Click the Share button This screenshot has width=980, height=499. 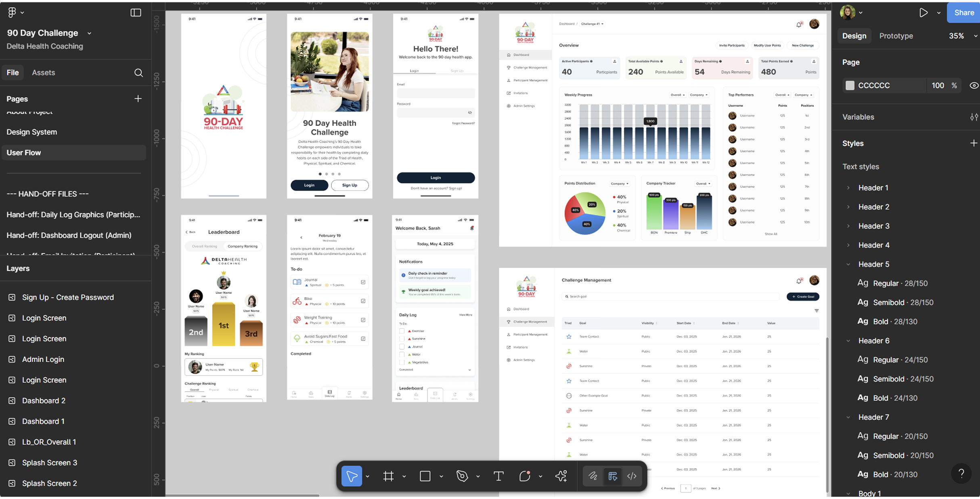963,13
